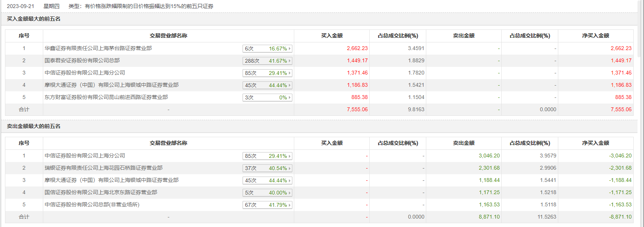Open 华鑫证券上海茅台路证券营业部 brokerage link
The height and width of the screenshot is (227, 644).
click(x=98, y=49)
